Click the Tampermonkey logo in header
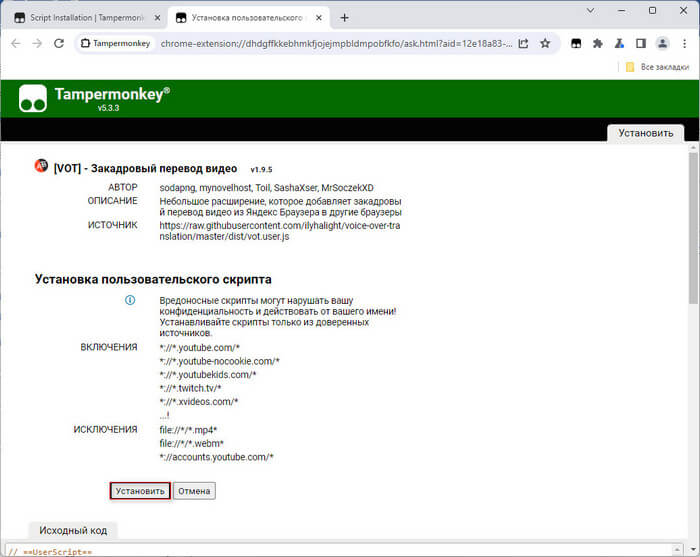This screenshot has height=557, width=700. point(34,98)
